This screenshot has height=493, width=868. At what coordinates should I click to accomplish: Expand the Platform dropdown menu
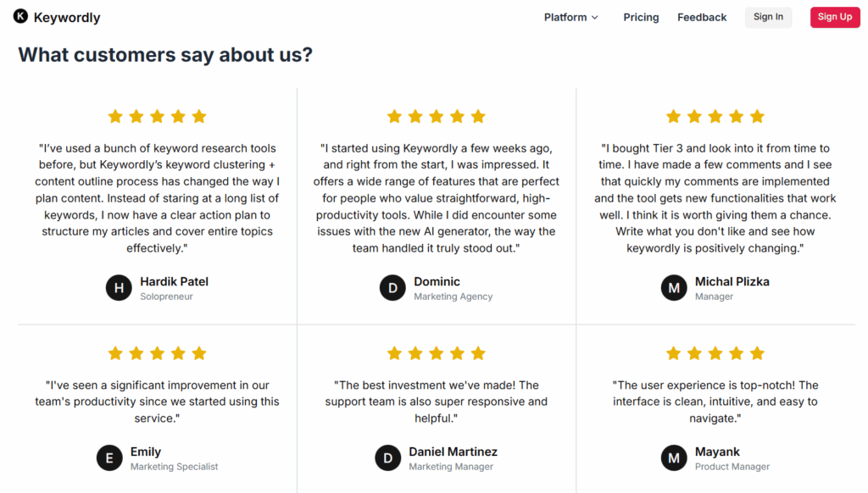coord(565,17)
